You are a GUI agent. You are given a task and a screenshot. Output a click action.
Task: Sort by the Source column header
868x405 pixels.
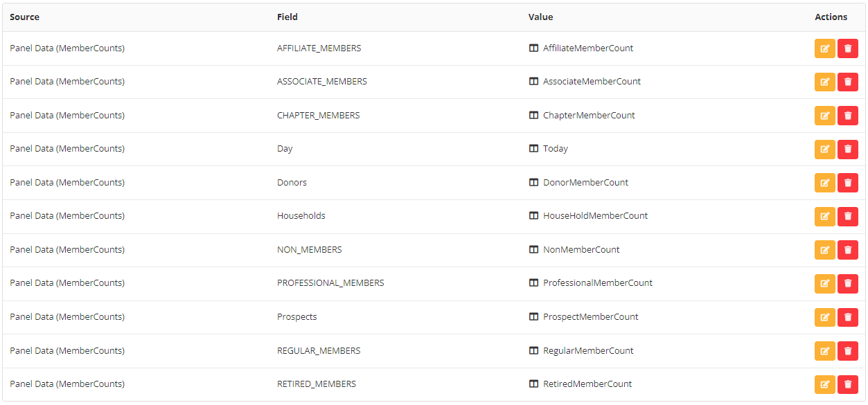pos(24,17)
